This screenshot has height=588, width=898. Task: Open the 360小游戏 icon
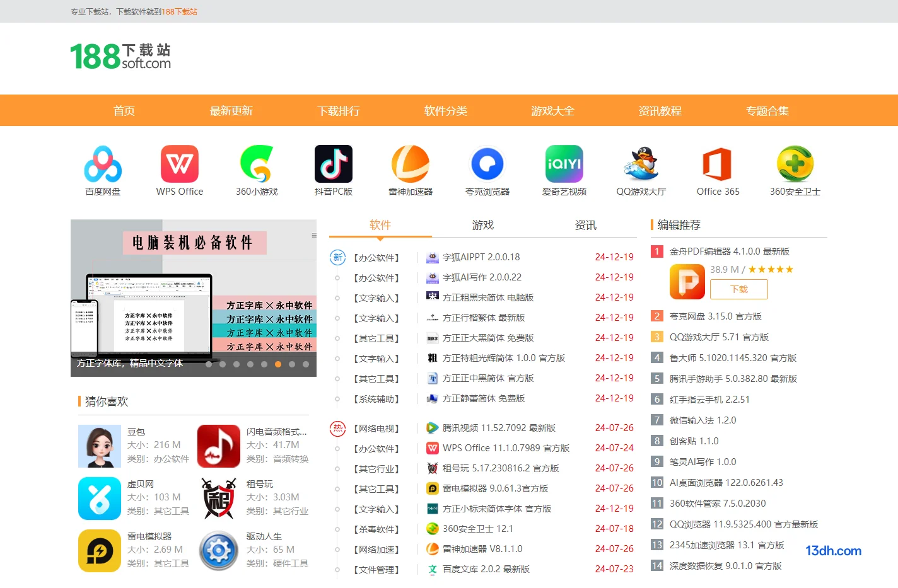point(257,164)
